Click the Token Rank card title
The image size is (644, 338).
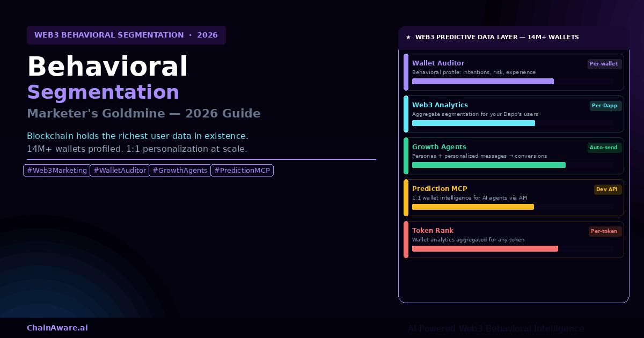tap(433, 231)
